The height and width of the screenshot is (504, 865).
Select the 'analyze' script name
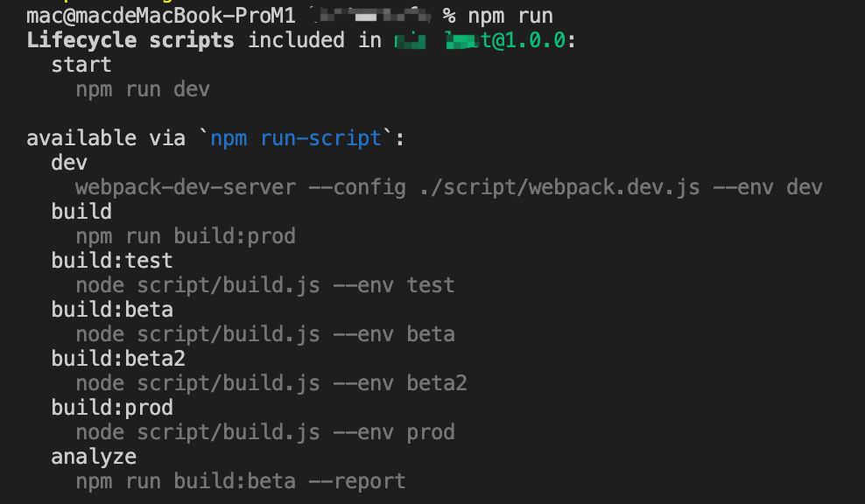pos(94,457)
